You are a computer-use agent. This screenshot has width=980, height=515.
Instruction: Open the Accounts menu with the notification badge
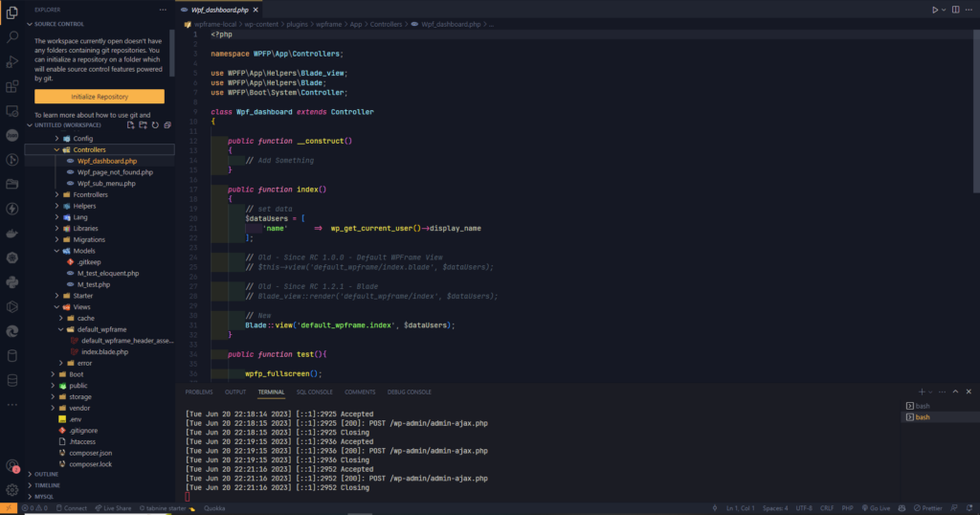tap(11, 466)
